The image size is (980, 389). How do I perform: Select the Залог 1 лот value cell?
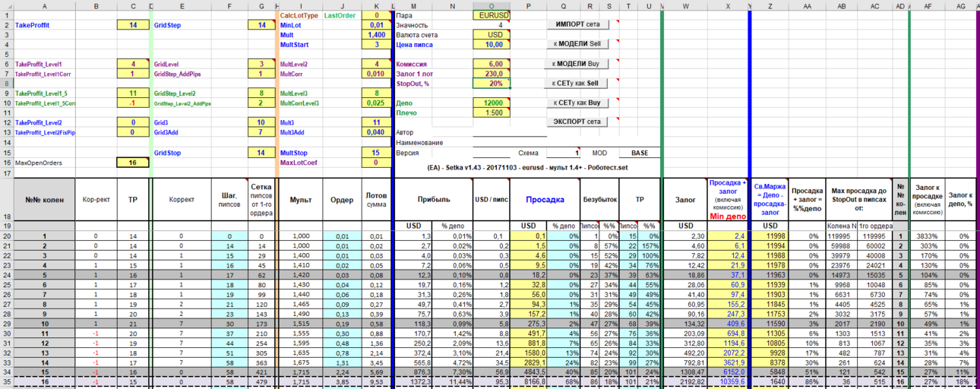[492, 74]
